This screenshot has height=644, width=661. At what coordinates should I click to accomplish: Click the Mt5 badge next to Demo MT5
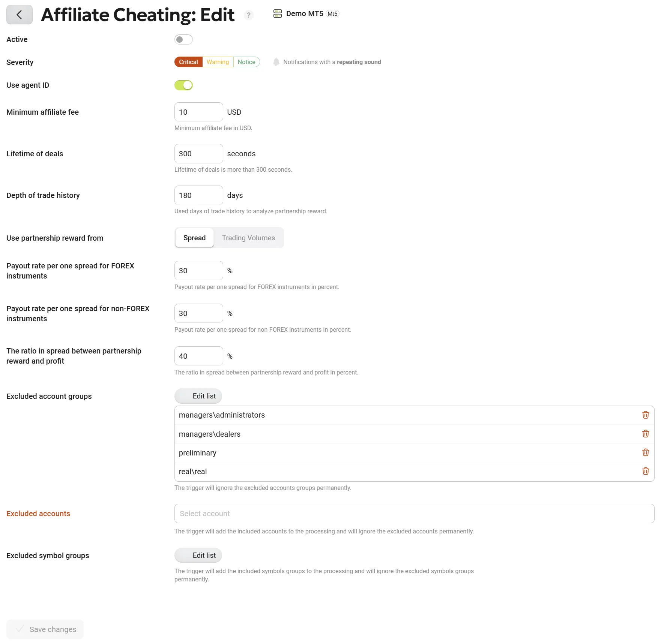(x=332, y=14)
